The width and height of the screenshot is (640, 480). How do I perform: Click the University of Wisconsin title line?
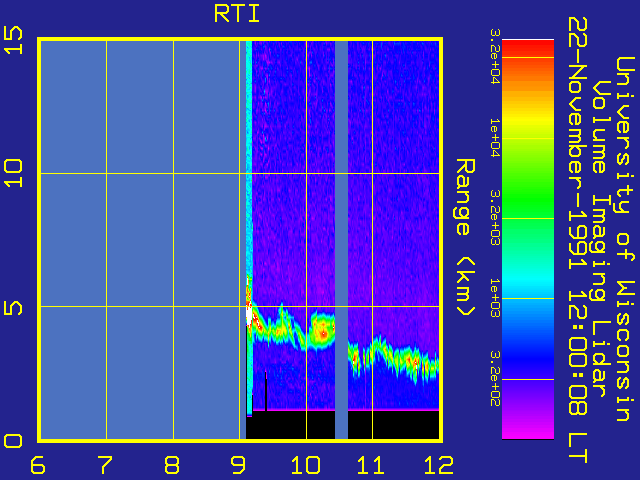point(624,239)
